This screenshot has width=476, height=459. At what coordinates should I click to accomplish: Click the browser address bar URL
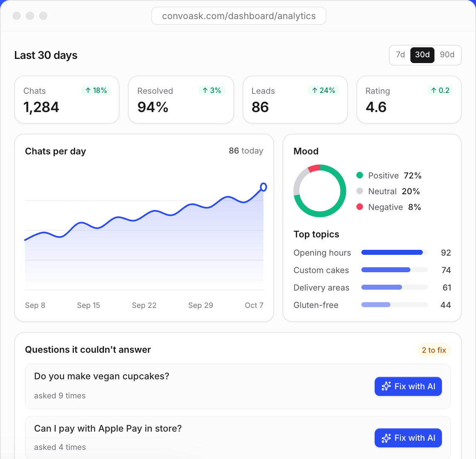(238, 16)
